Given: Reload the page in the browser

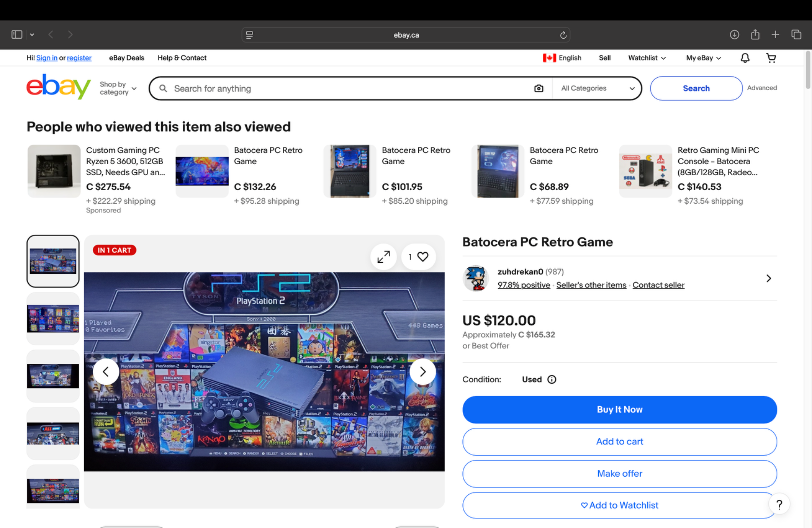Looking at the screenshot, I should pyautogui.click(x=563, y=35).
